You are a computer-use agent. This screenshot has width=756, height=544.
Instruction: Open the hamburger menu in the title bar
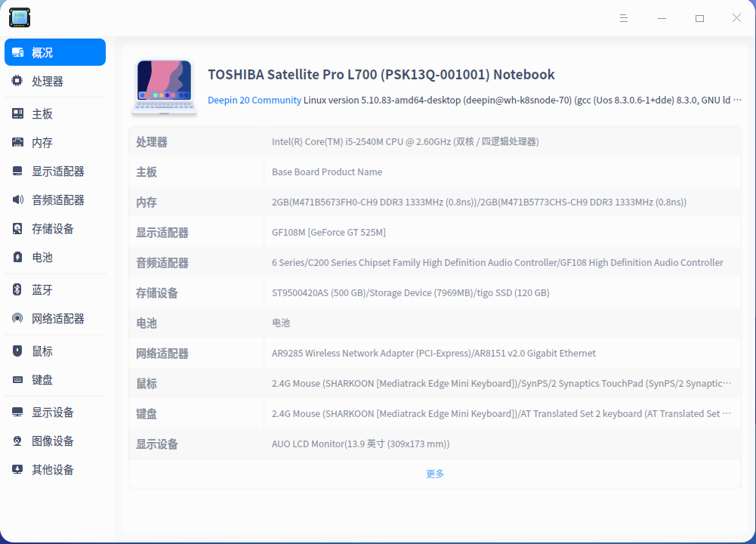624,17
